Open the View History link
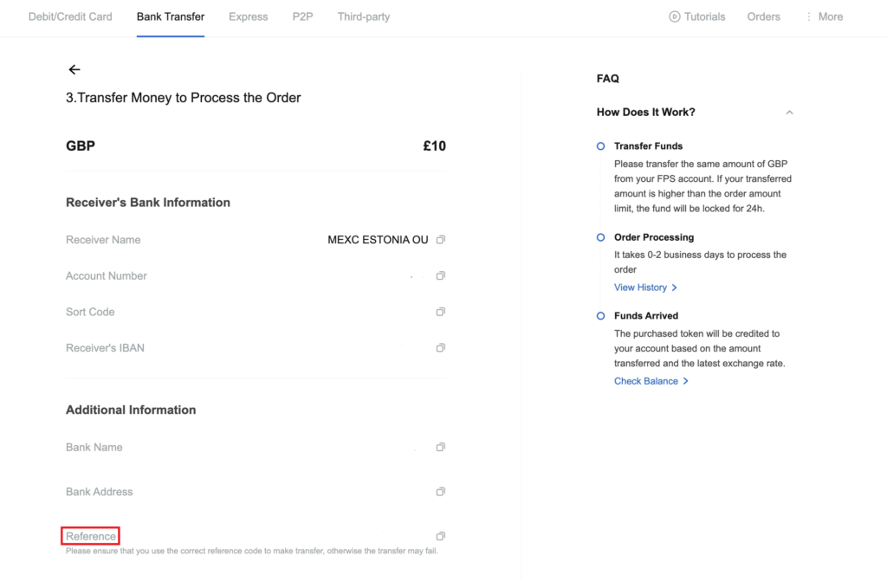Viewport: 887px width, 588px height. [640, 288]
